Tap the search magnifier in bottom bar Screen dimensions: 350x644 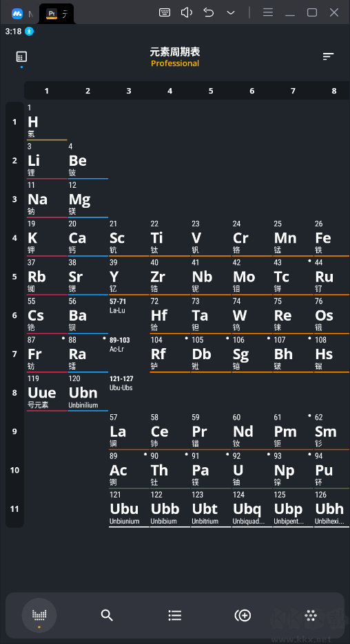click(x=107, y=615)
